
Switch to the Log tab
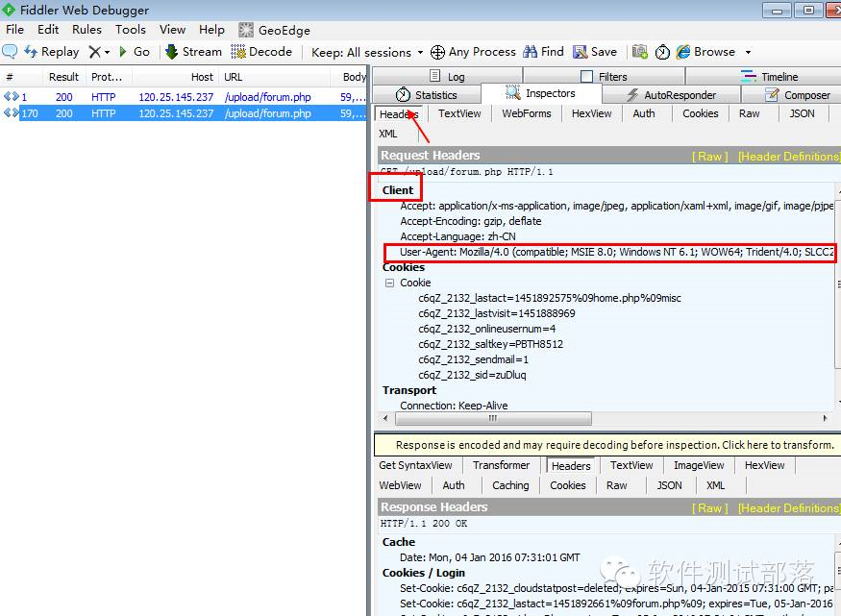point(447,77)
